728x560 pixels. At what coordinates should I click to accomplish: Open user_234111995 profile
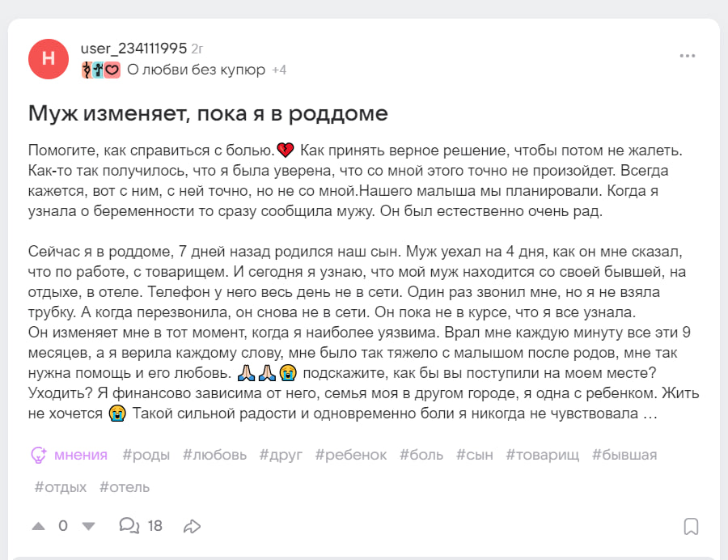(x=134, y=49)
